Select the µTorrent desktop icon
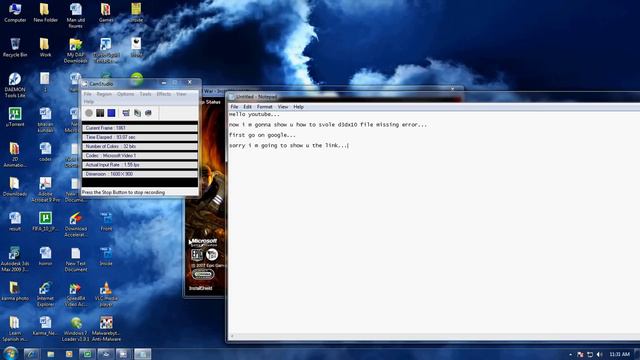Screen dimensions: 640x360 15,117
